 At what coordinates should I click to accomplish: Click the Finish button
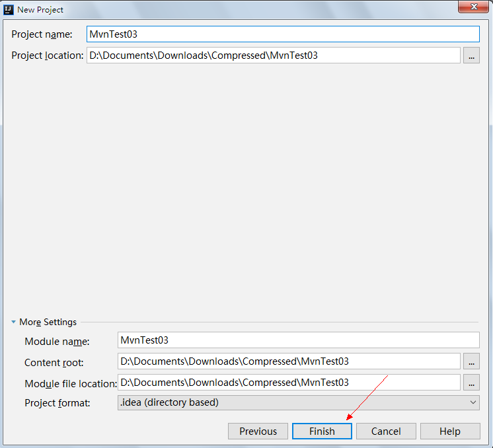(x=322, y=431)
